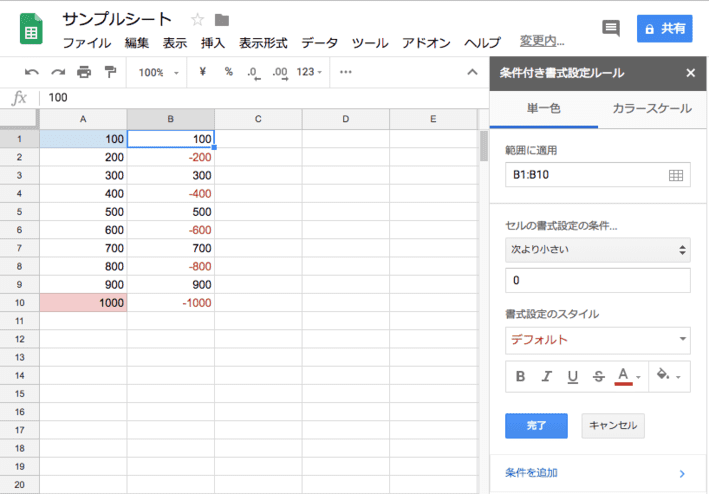Open the 100% zoom dropdown
Viewport: 709px width, 494px height.
tap(159, 72)
